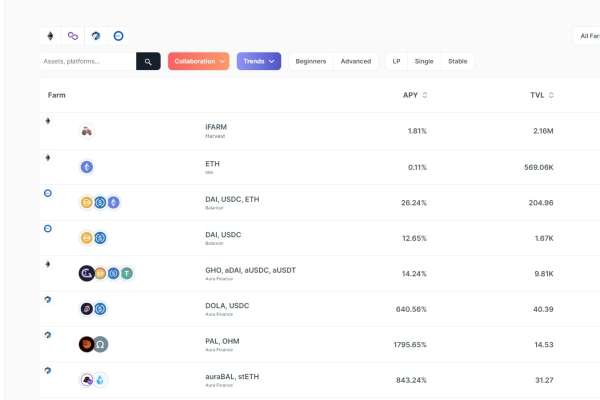Click the IFARM tractor token icon
This screenshot has width=600, height=400.
coord(86,131)
